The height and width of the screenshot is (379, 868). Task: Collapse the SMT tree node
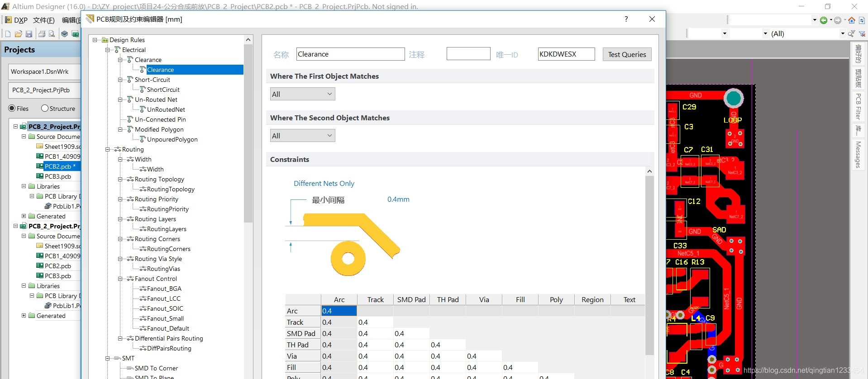coord(108,358)
